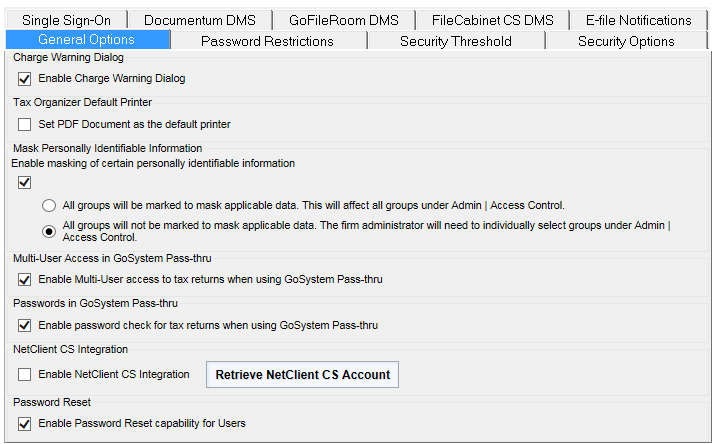Click 'NetClient CS Integration' section heading
This screenshot has height=444, width=714.
71,349
